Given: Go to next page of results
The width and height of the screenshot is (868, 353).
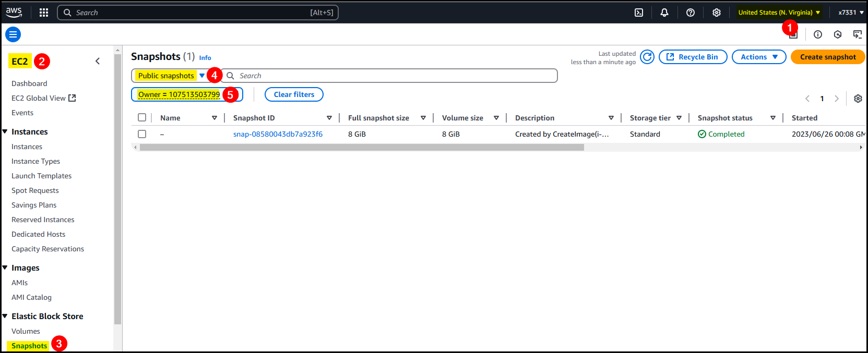Looking at the screenshot, I should 837,99.
